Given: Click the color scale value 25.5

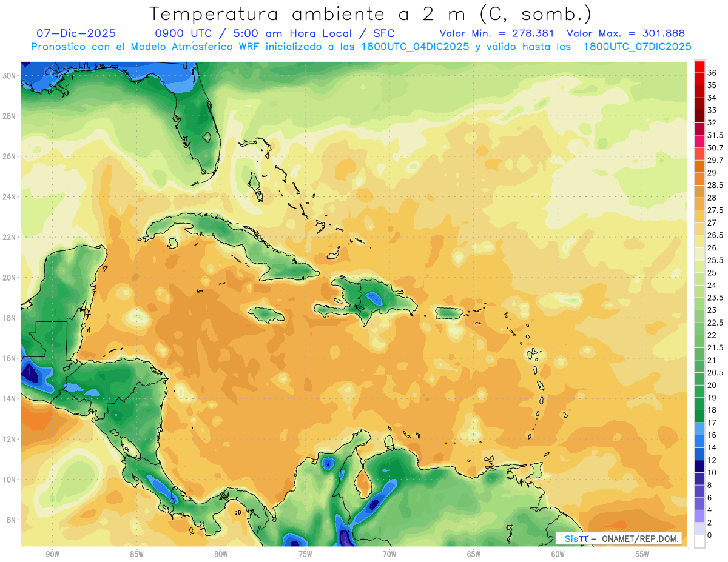Looking at the screenshot, I should (x=715, y=260).
